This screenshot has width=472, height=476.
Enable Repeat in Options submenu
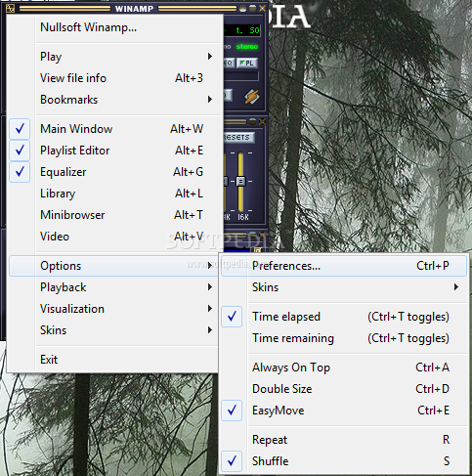pos(344,440)
